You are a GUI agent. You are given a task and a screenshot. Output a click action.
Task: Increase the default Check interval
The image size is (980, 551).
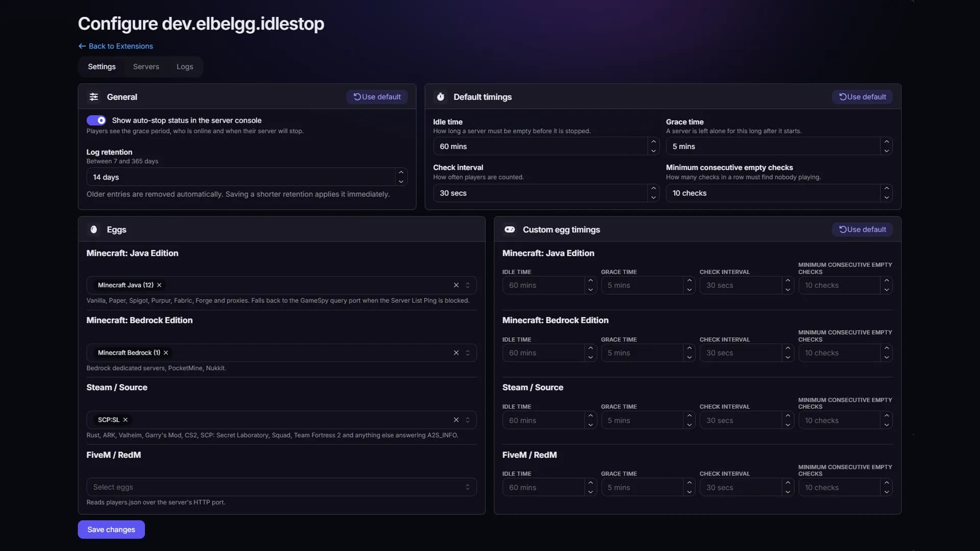653,188
